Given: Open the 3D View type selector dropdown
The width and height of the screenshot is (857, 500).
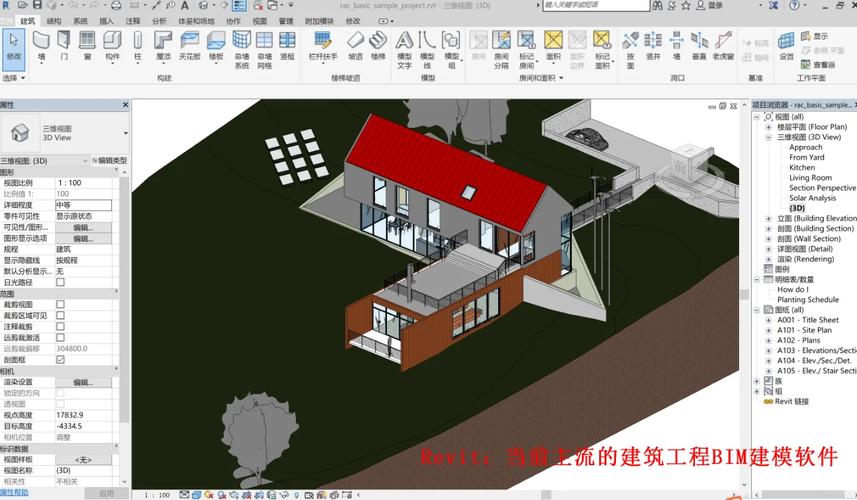Looking at the screenshot, I should [x=126, y=133].
